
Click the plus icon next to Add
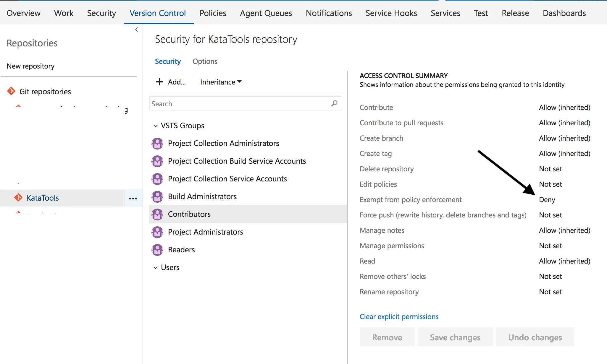point(160,82)
